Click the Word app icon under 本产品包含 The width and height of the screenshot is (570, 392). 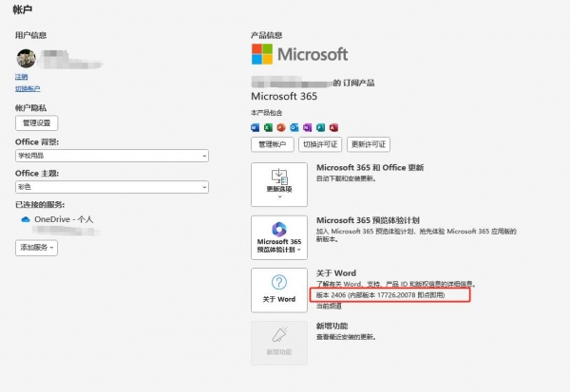pyautogui.click(x=256, y=127)
